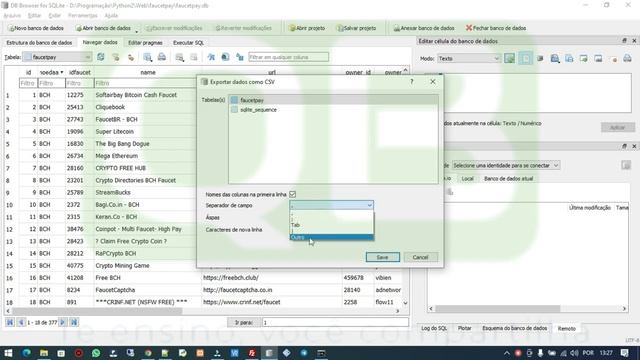Image resolution: width=640 pixels, height=360 pixels.
Task: Switch to the Plotar tab
Action: [x=464, y=328]
